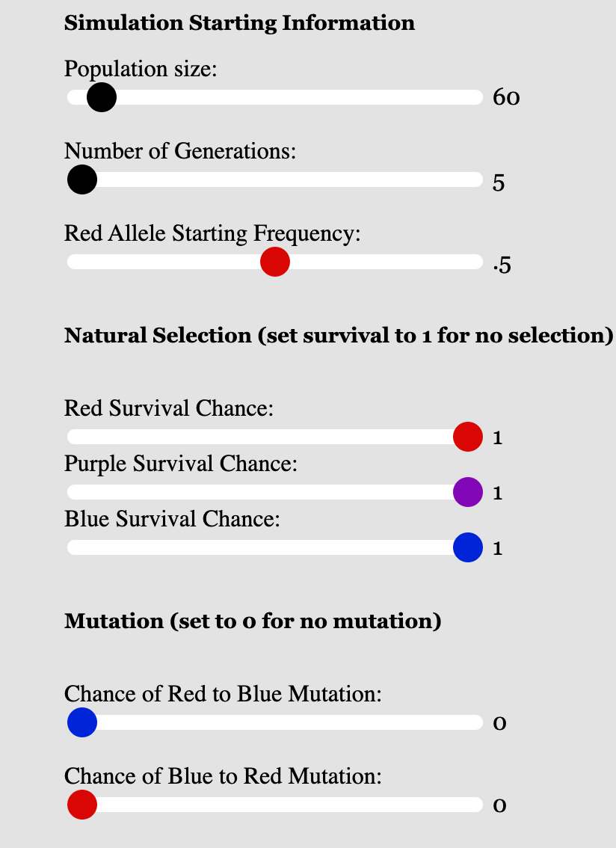Click the Red to Blue Mutation value 0
This screenshot has height=848, width=616.
click(500, 723)
